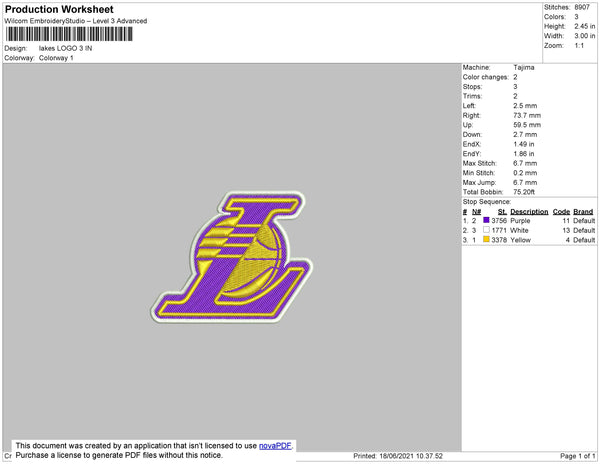Click the Stitches value 8907

click(x=582, y=7)
